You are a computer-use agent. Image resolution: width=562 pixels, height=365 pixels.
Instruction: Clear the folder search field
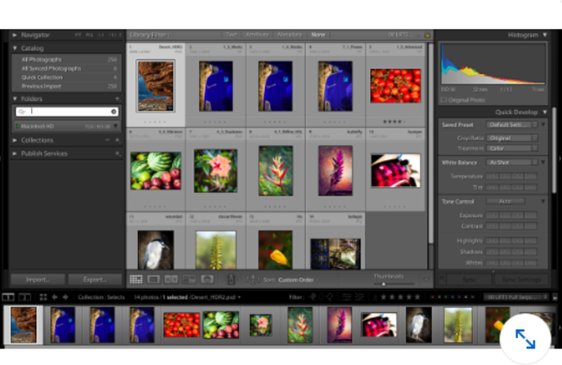(x=114, y=112)
